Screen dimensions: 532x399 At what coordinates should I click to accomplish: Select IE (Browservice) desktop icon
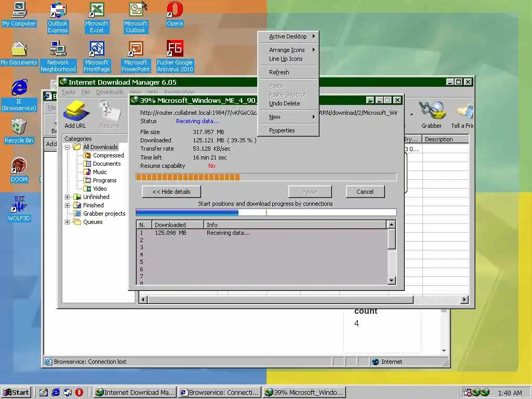coord(19,96)
